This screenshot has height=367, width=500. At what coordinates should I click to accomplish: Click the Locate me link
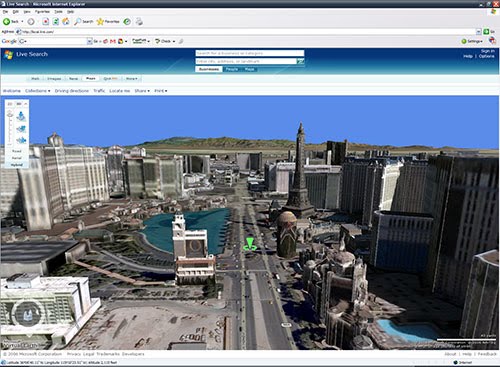click(x=120, y=91)
